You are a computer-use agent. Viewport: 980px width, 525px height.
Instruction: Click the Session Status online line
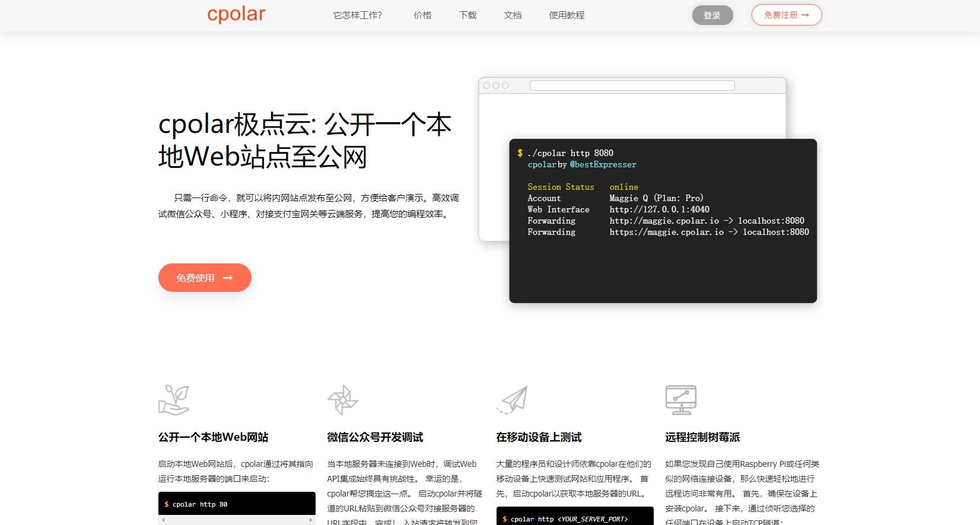[583, 187]
